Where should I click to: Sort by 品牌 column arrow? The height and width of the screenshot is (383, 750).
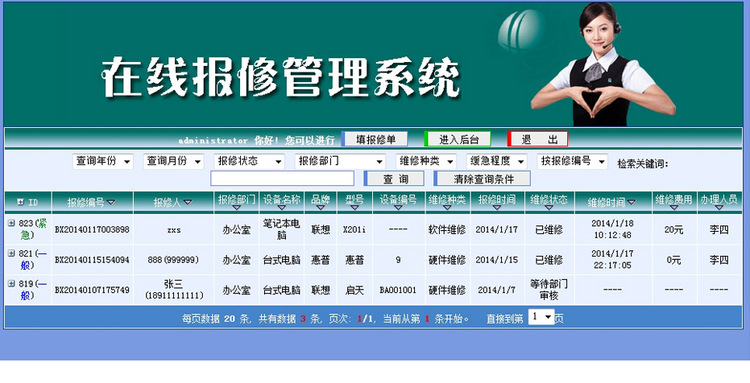320,208
